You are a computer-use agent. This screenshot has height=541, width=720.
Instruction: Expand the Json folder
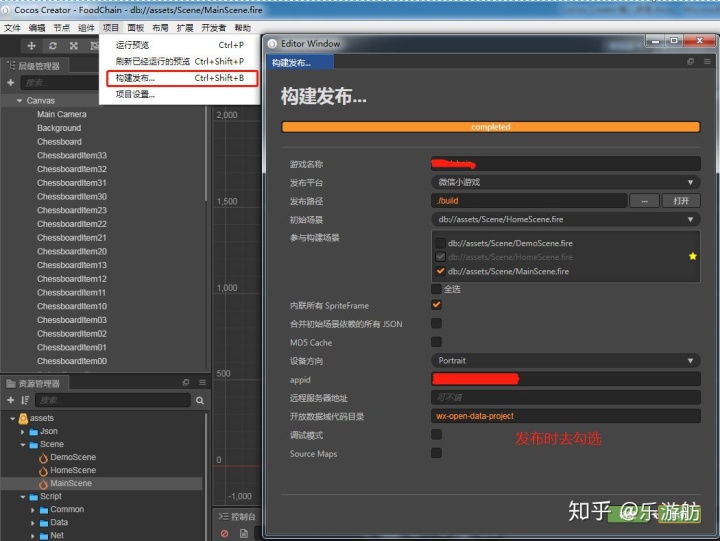pos(22,432)
